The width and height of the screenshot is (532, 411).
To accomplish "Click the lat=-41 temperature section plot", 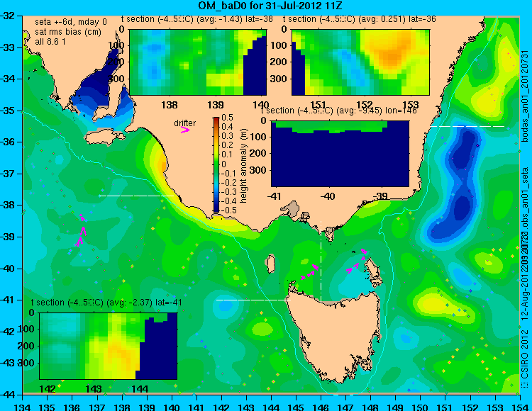I will click(x=109, y=346).
